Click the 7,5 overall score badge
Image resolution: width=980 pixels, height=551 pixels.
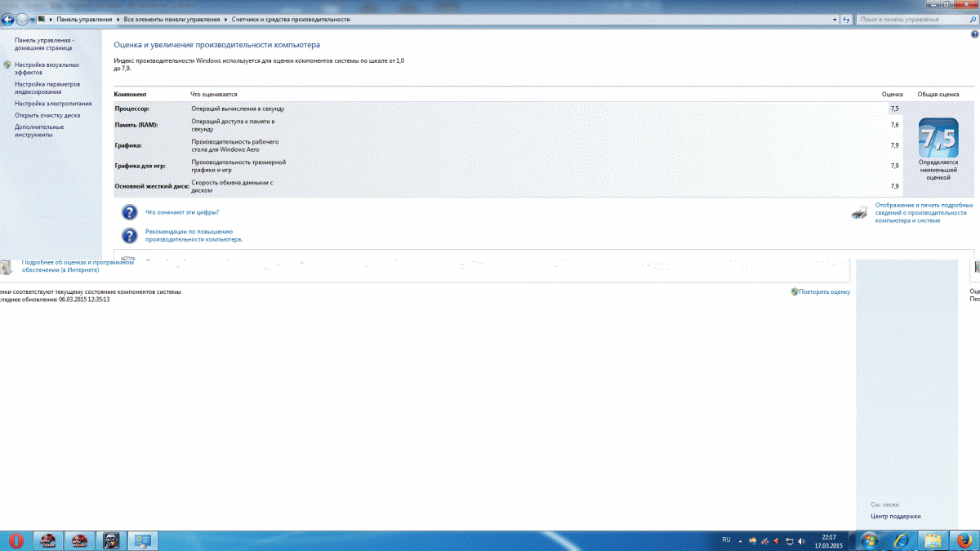pyautogui.click(x=938, y=138)
